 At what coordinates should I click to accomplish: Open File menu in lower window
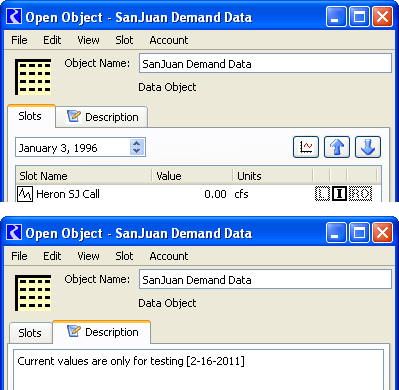click(19, 256)
